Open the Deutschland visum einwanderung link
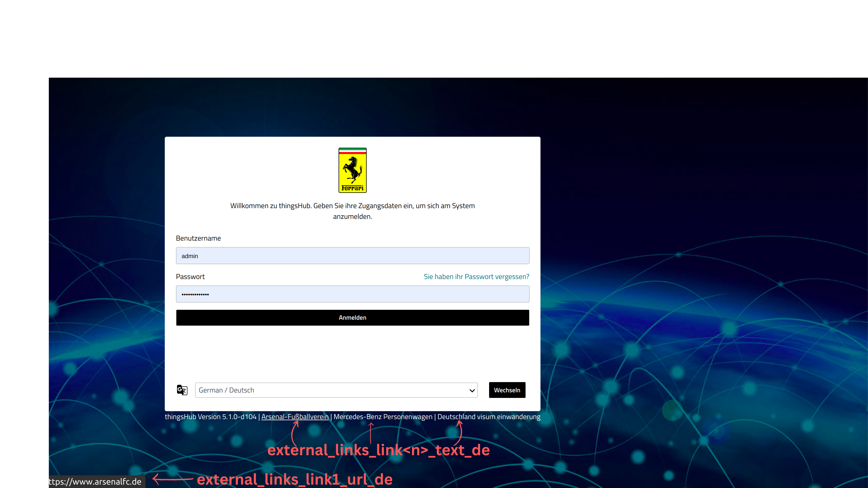 [489, 417]
